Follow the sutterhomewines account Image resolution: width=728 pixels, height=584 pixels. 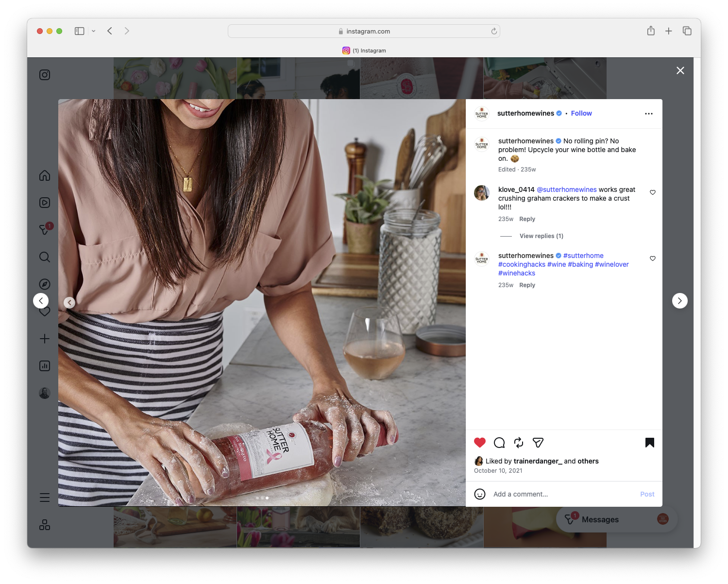coord(581,113)
